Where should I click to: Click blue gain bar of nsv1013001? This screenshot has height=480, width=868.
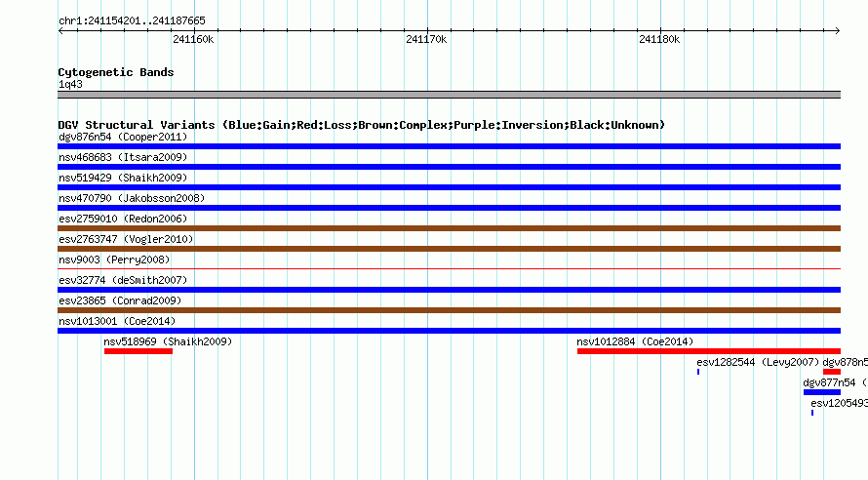(x=449, y=331)
